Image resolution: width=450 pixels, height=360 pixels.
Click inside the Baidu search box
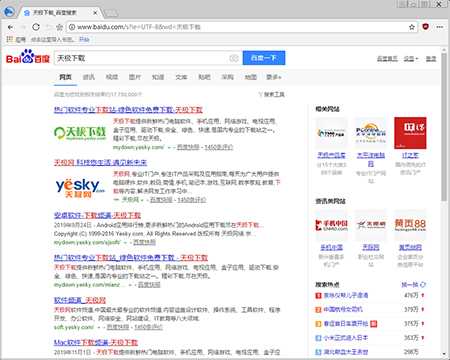point(142,58)
